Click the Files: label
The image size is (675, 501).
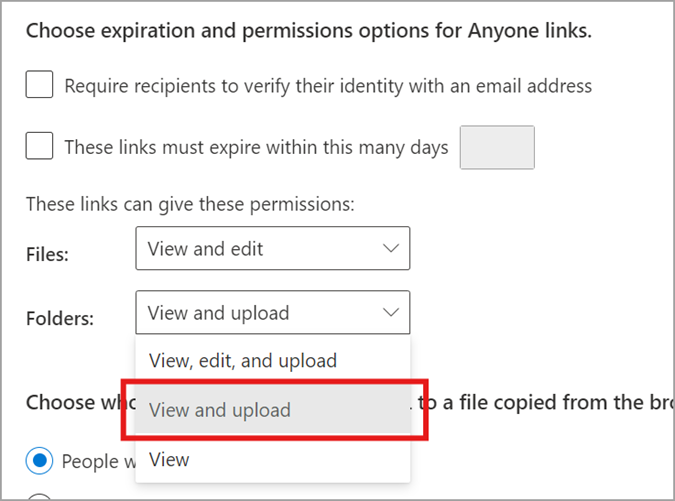tap(47, 254)
